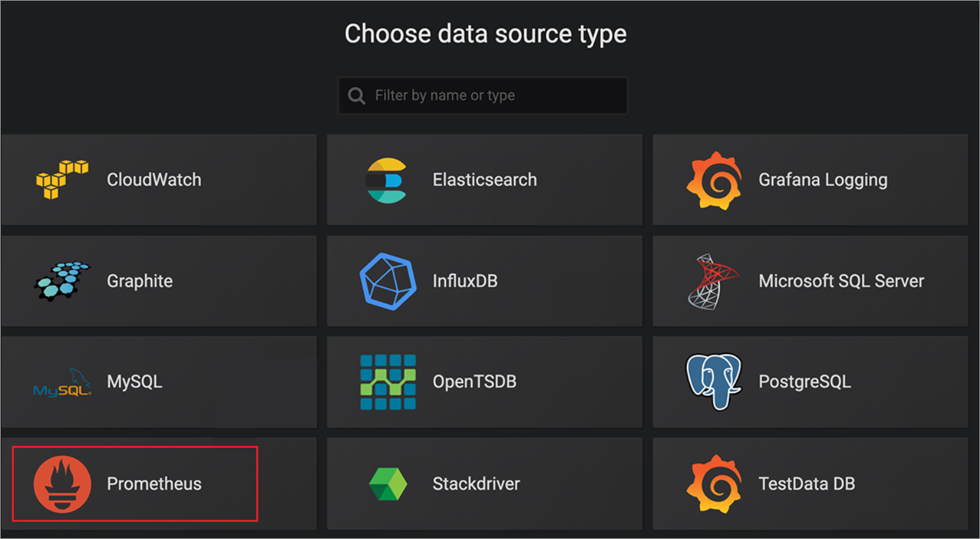980x539 pixels.
Task: Focus the Filter by name or type field
Action: click(482, 96)
